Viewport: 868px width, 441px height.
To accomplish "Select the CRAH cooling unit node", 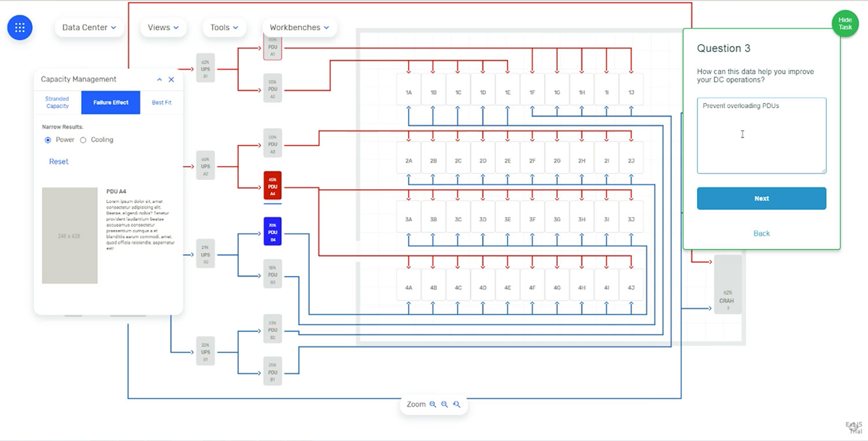I will click(x=728, y=285).
